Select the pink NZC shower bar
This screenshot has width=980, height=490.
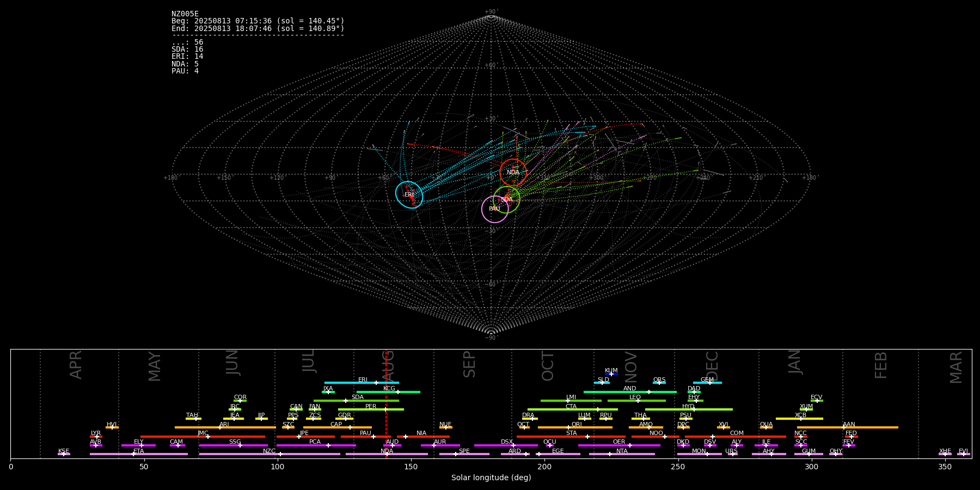pyautogui.click(x=269, y=454)
